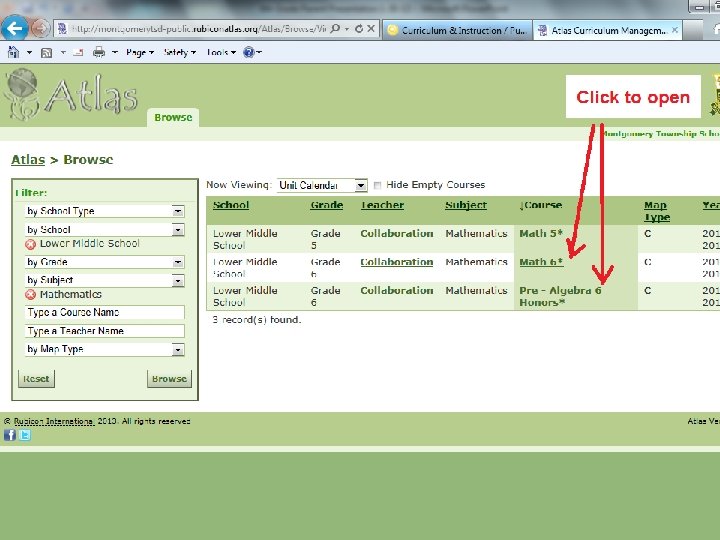Sort table by Grade column header
This screenshot has width=720, height=540.
(326, 205)
